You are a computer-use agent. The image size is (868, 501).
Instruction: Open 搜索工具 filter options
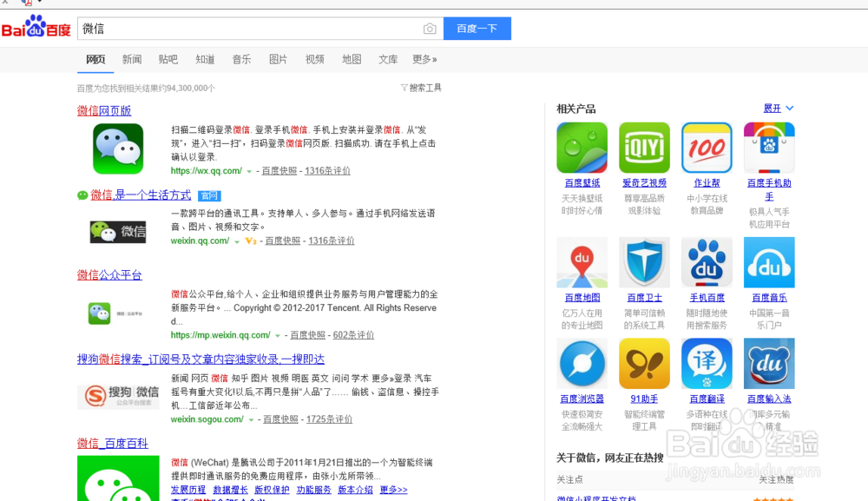tap(421, 88)
